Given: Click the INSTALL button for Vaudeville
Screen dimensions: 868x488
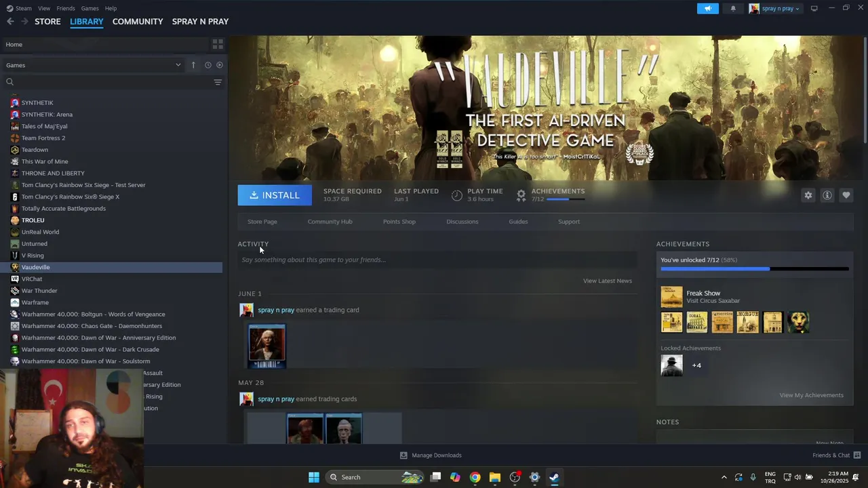Looking at the screenshot, I should pyautogui.click(x=275, y=195).
